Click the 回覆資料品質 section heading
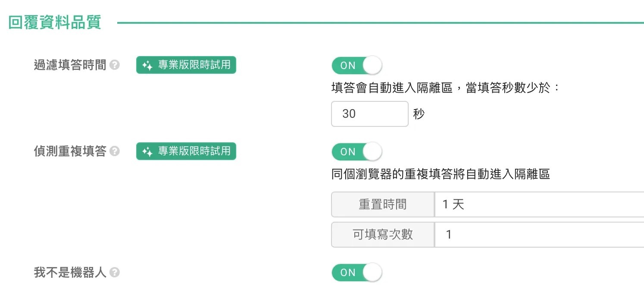The image size is (644, 308). 55,22
